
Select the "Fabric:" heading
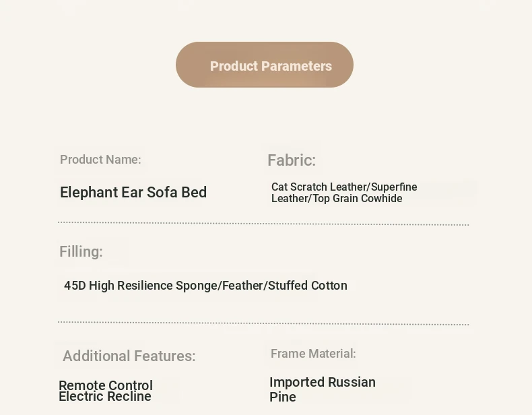[292, 160]
